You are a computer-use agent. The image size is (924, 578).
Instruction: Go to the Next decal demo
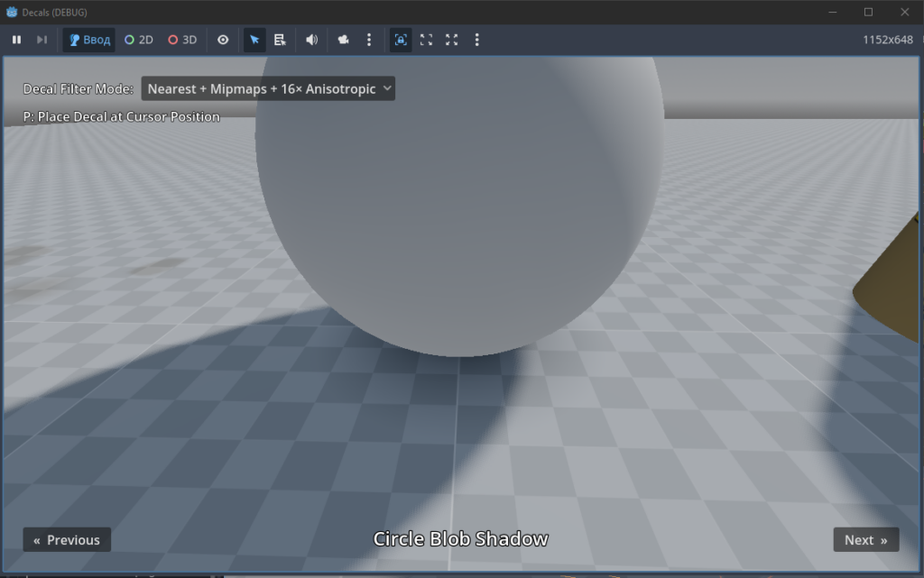click(x=866, y=540)
